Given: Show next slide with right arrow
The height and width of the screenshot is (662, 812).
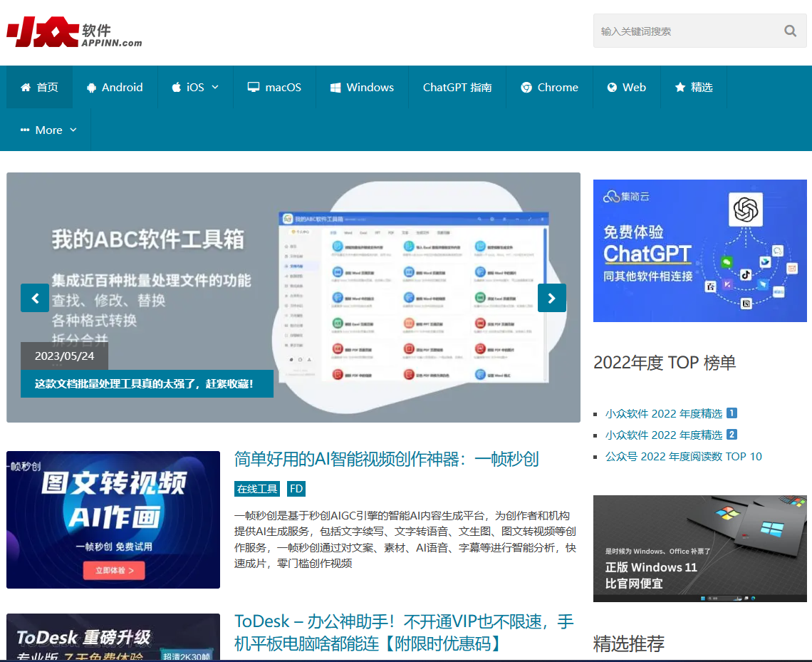Looking at the screenshot, I should (551, 298).
